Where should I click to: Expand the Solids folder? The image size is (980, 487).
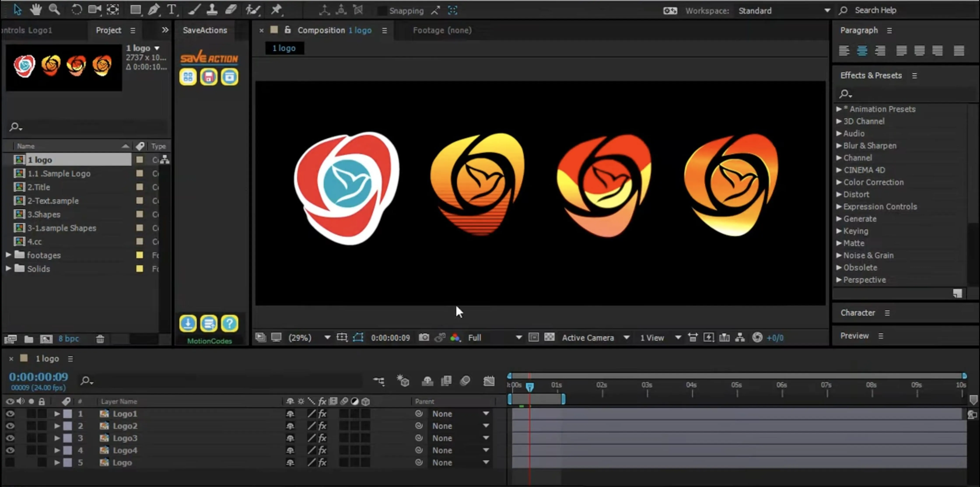[x=8, y=268]
